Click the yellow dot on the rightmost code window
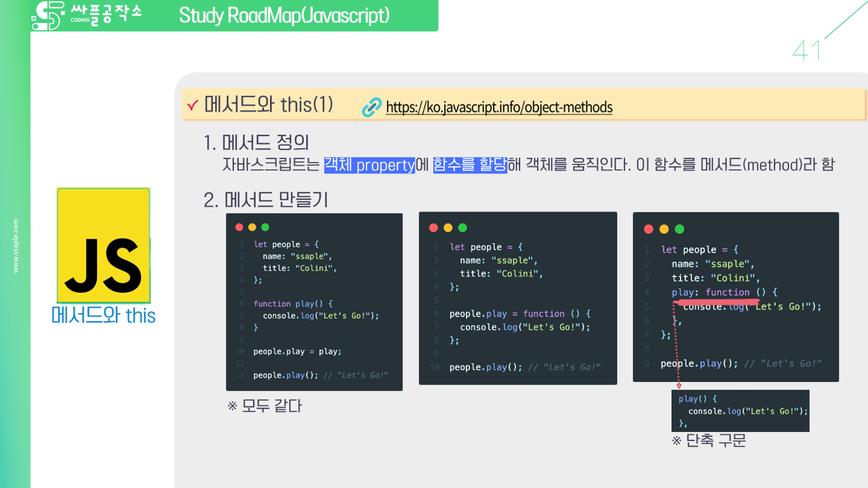The height and width of the screenshot is (488, 868). click(x=663, y=229)
